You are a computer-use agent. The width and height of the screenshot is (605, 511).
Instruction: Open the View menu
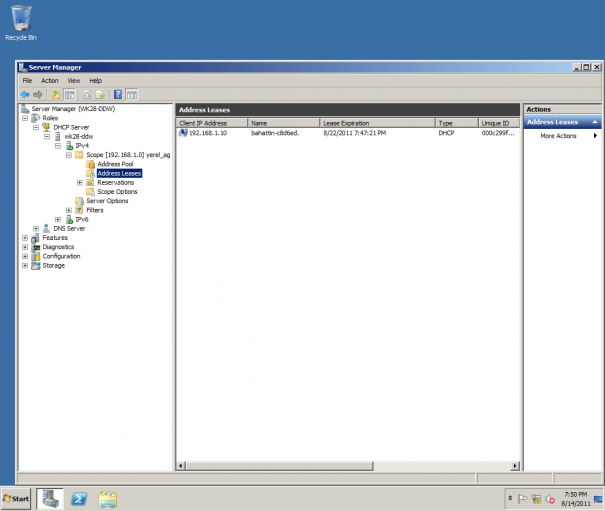coord(74,81)
